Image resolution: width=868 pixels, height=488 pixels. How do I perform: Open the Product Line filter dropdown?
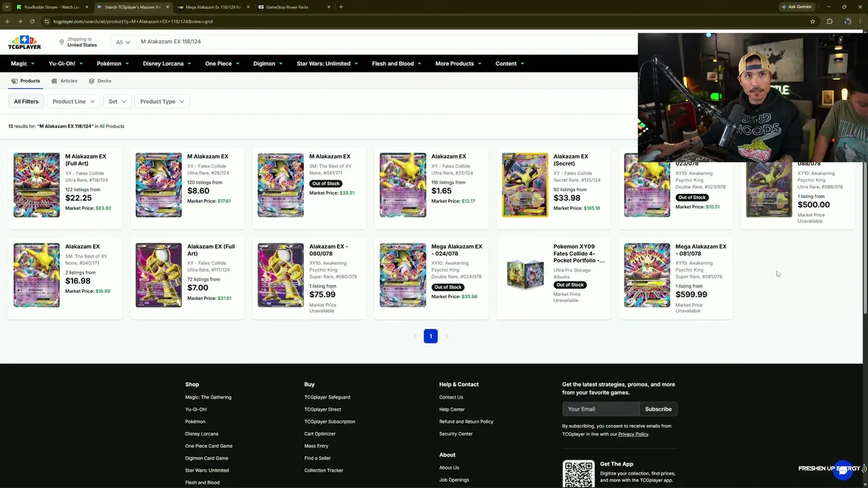point(73,102)
